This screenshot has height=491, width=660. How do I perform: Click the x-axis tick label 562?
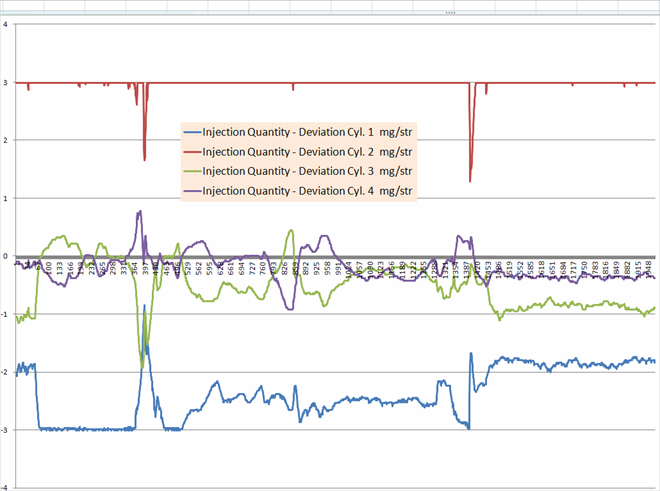tap(199, 268)
